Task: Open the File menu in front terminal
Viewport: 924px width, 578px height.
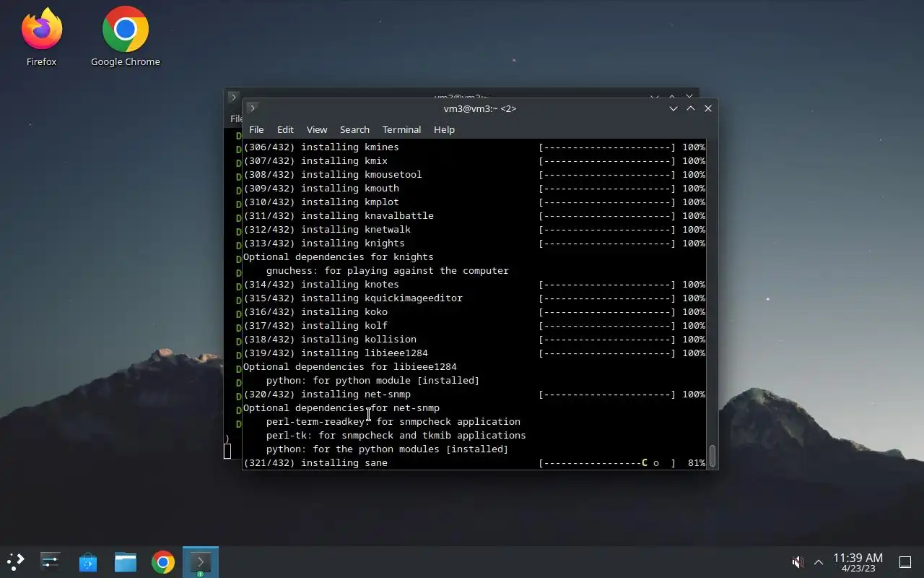Action: point(256,129)
